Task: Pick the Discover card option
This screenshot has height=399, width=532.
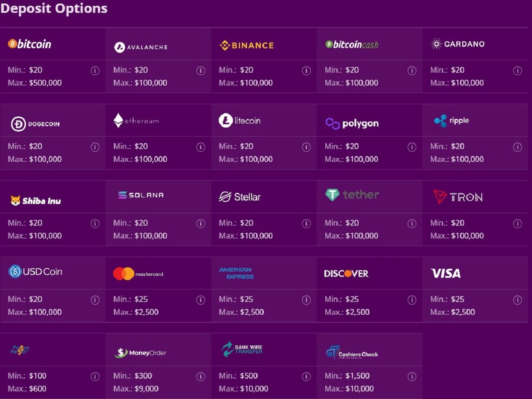Action: [x=346, y=274]
